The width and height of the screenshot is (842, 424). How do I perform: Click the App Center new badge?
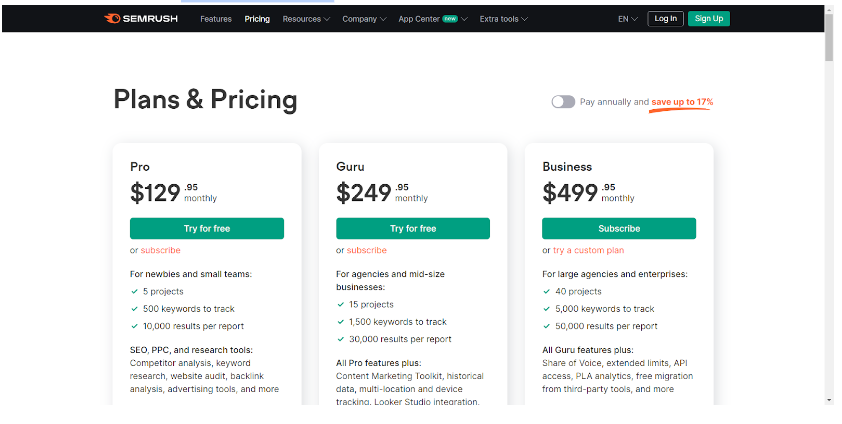tap(450, 18)
